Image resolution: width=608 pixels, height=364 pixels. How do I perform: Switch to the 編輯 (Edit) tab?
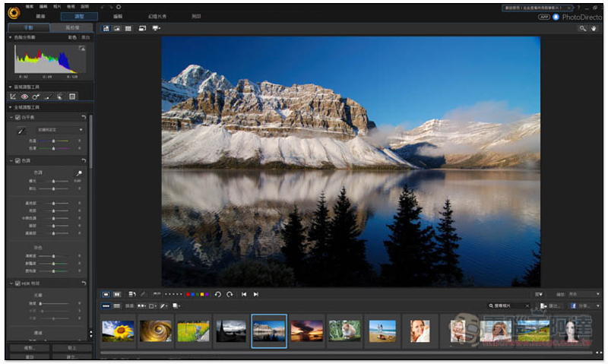[x=118, y=16]
